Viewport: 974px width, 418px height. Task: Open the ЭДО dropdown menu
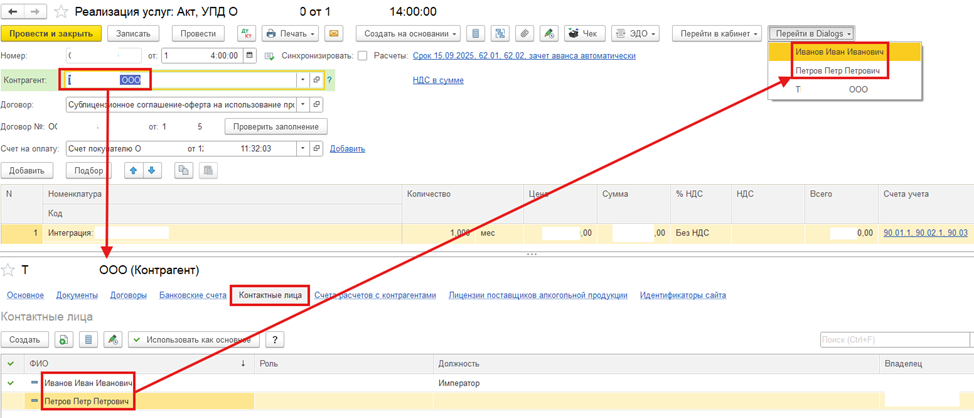click(635, 33)
